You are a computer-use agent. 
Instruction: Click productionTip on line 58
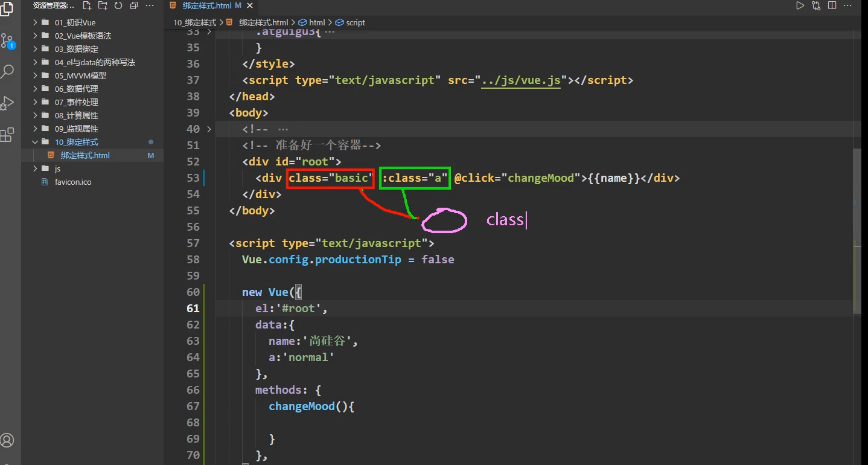point(358,259)
